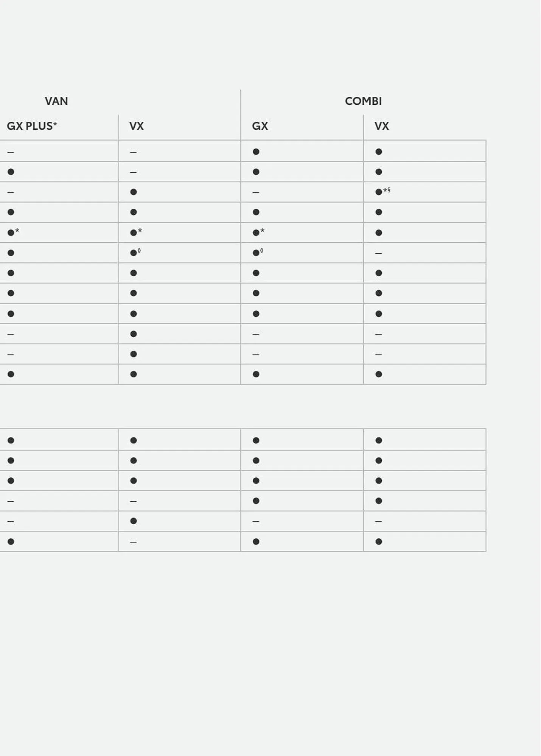Click the bottom table's last-row dot in COMBI VX
This screenshot has width=541, height=756.
pos(379,542)
